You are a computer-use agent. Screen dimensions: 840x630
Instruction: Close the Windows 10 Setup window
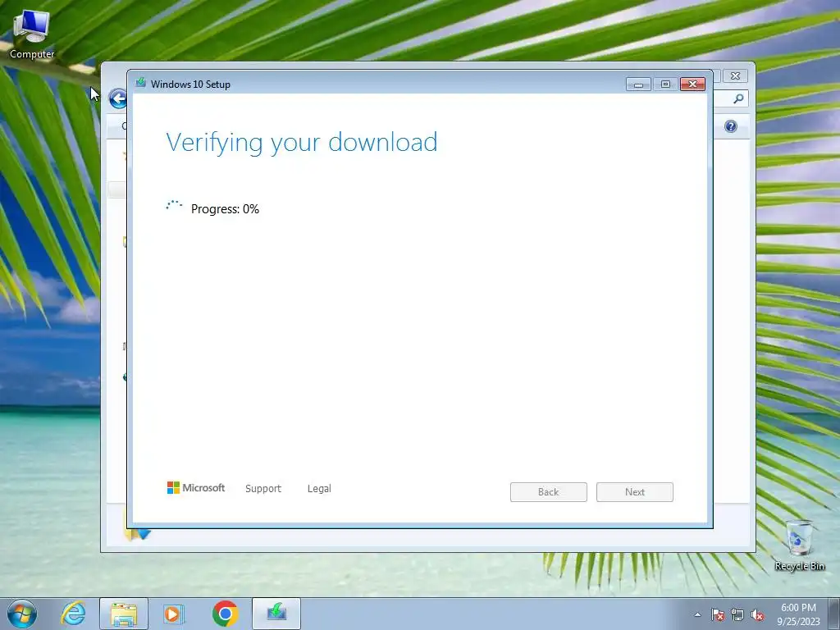(692, 84)
